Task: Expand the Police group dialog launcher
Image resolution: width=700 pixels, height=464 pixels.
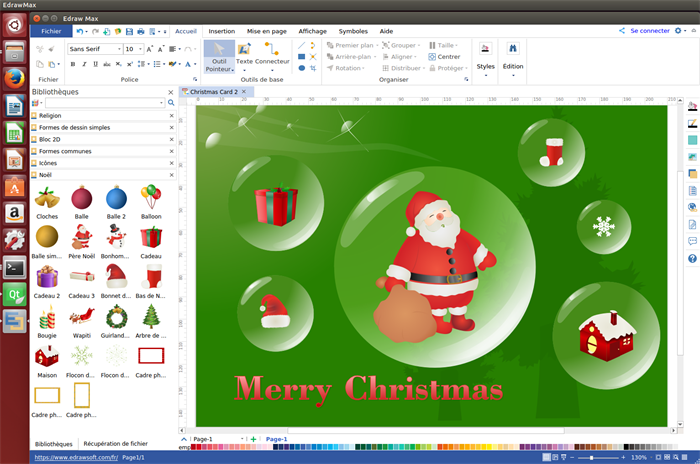Action: [x=195, y=79]
